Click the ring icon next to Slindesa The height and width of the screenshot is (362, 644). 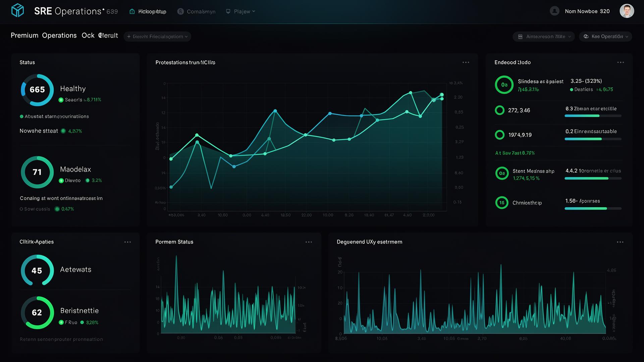click(x=504, y=85)
